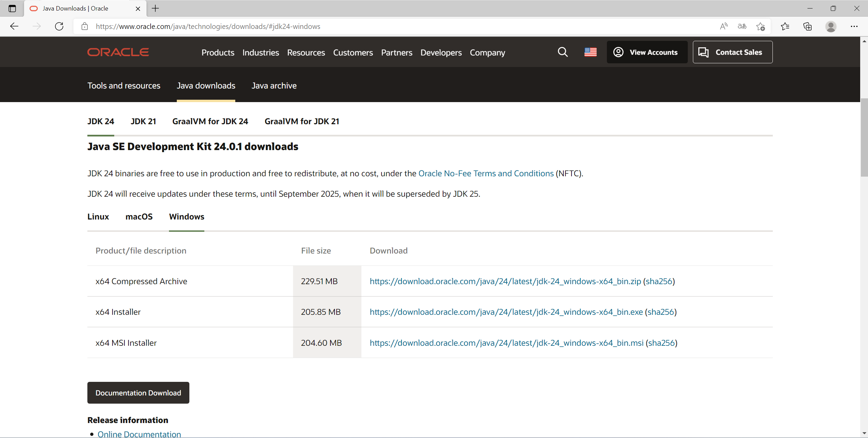
Task: Open sha256 link for the zip archive
Action: click(x=659, y=281)
